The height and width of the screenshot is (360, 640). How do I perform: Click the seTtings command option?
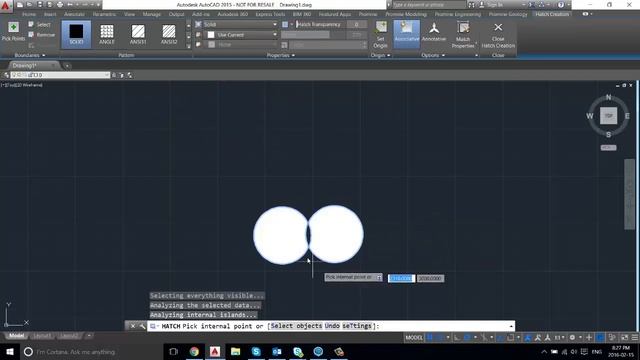(x=357, y=326)
